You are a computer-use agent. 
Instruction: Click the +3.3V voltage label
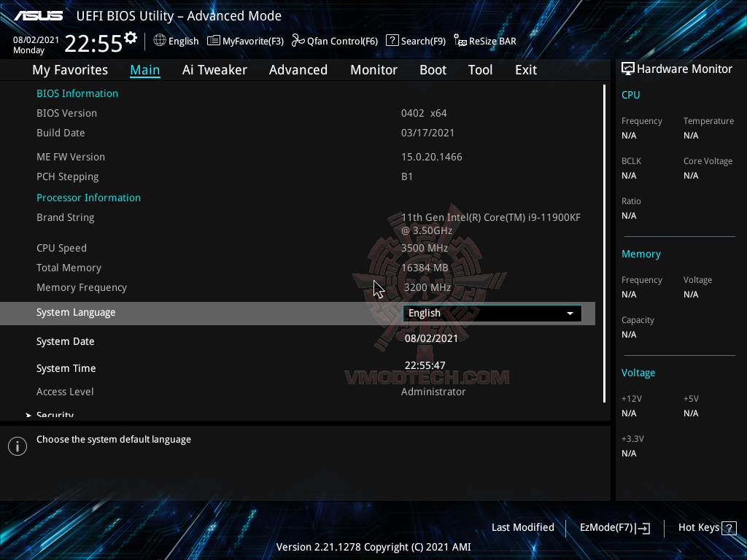click(x=632, y=438)
